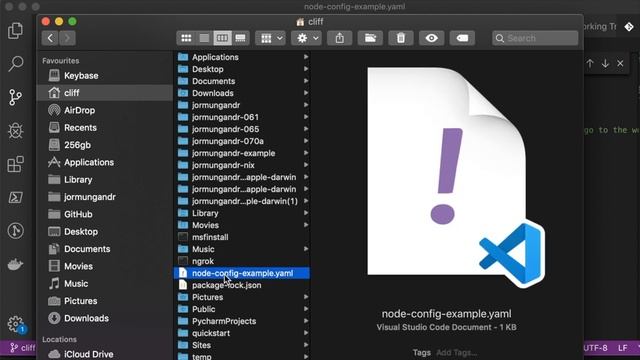640x360 pixels.
Task: Click VS Code diamond icon at top right
Action: coord(629,27)
